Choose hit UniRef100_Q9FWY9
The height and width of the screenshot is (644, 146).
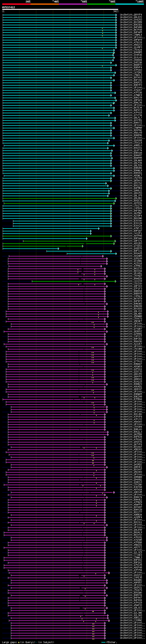coord(131,40)
